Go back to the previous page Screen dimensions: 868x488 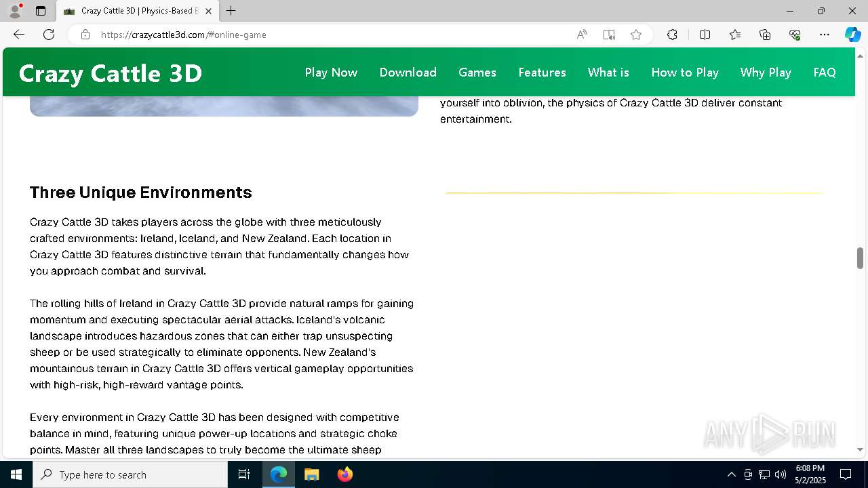(19, 35)
